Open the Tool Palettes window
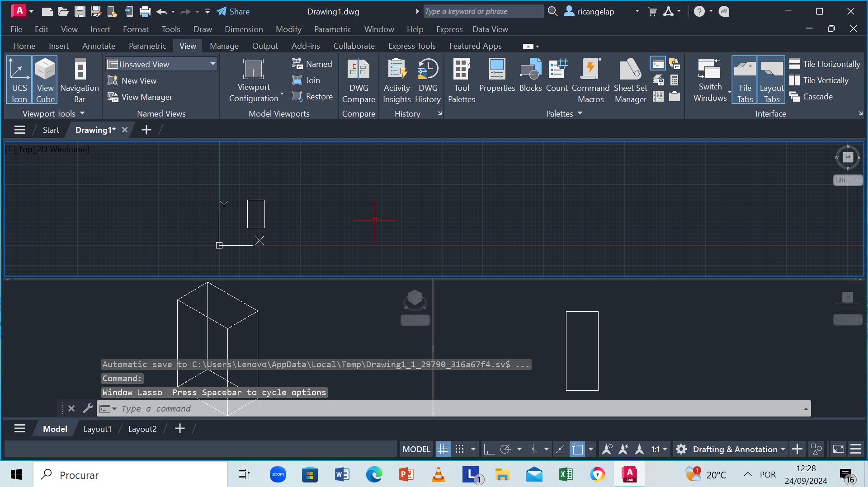 point(461,81)
